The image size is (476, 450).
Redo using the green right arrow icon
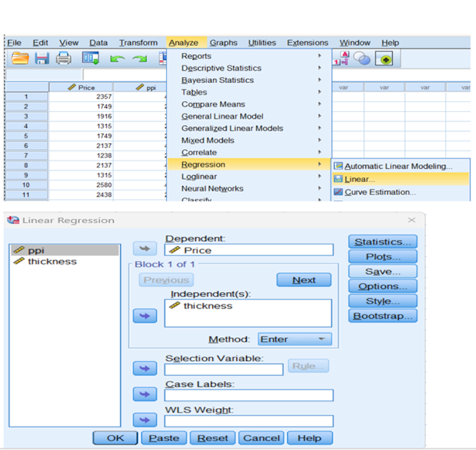[x=140, y=59]
